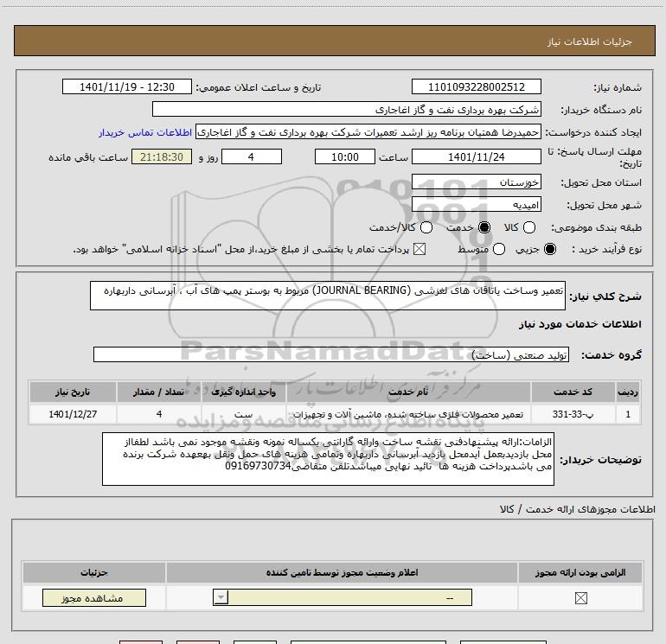666x644 pixels.
Task: Toggle the mandatory license checkbox
Action: click(580, 598)
